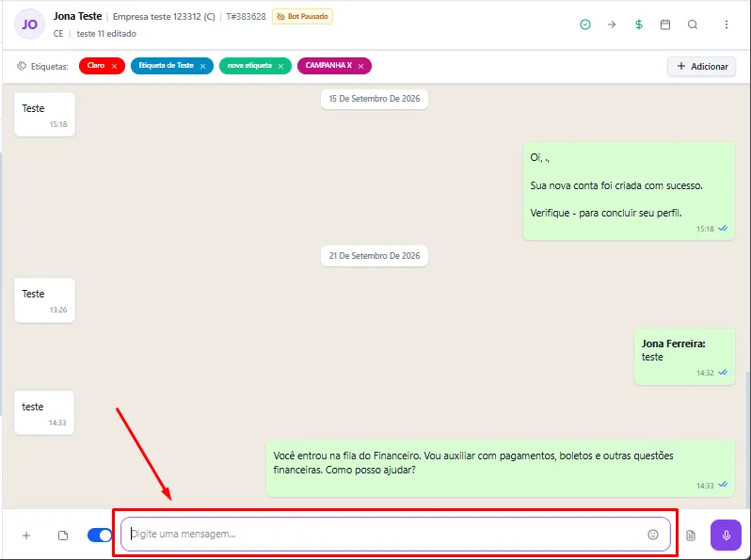Image resolution: width=751 pixels, height=560 pixels.
Task: Open the three-dot more options menu
Action: pos(727,24)
